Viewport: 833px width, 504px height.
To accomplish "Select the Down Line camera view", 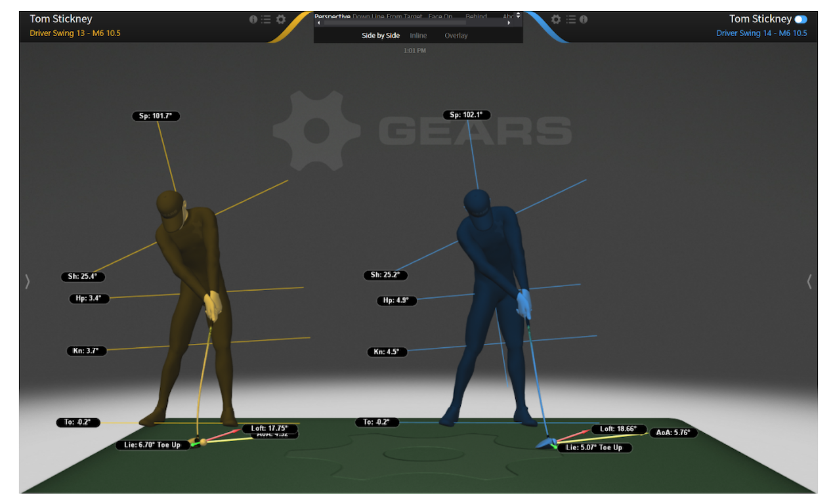I will pyautogui.click(x=368, y=16).
